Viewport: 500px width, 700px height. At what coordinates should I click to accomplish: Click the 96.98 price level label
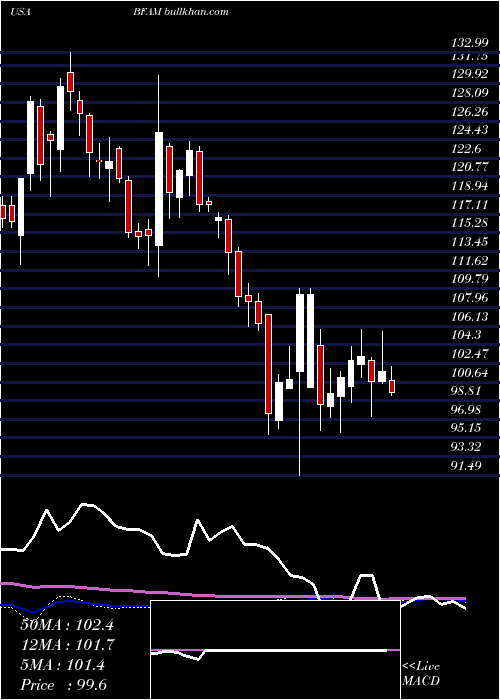click(x=467, y=410)
